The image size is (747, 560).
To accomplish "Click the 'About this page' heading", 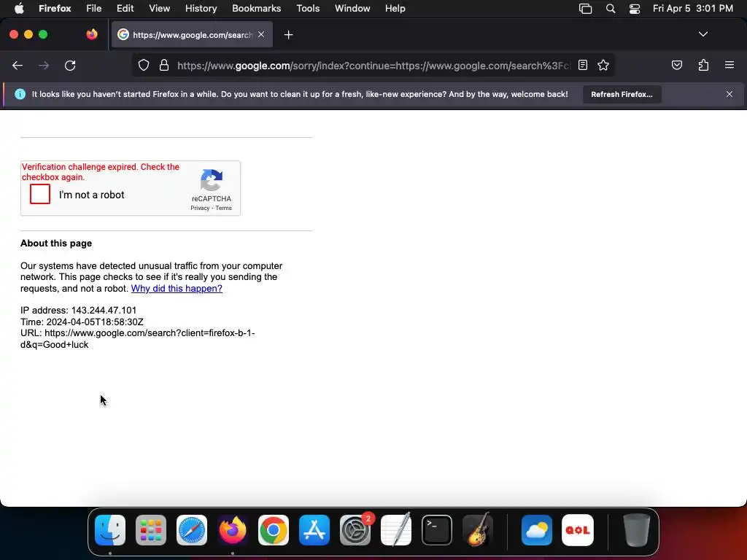I will point(56,244).
